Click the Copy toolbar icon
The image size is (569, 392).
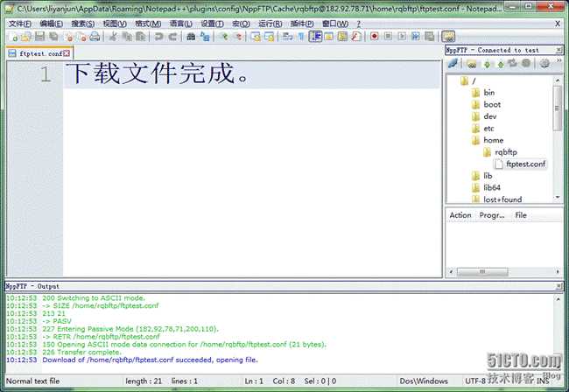coord(127,37)
